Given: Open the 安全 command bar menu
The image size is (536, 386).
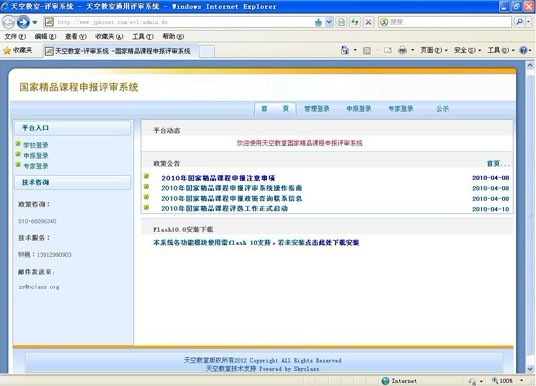Looking at the screenshot, I should (467, 50).
